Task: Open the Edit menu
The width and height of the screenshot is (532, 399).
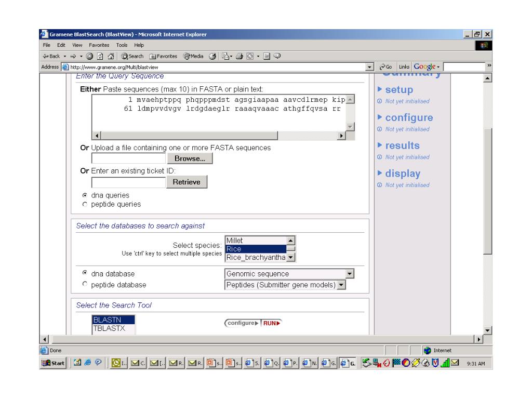Action: click(61, 45)
